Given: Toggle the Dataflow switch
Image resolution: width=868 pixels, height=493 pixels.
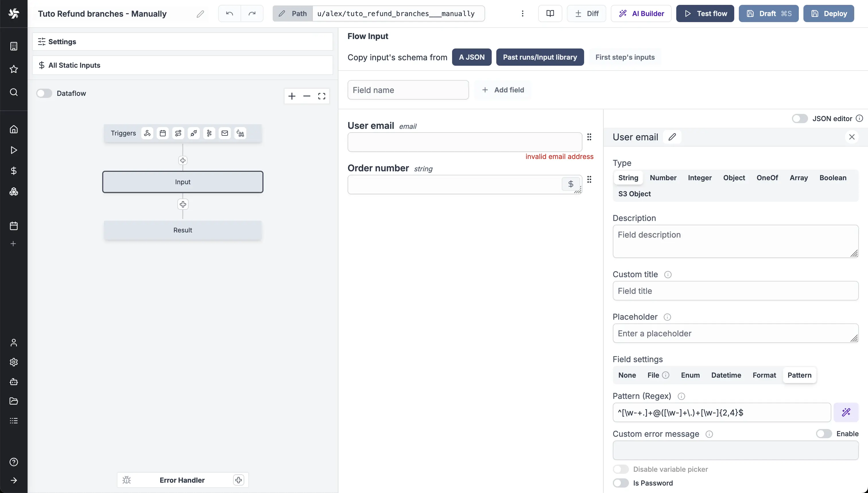Looking at the screenshot, I should coord(44,94).
